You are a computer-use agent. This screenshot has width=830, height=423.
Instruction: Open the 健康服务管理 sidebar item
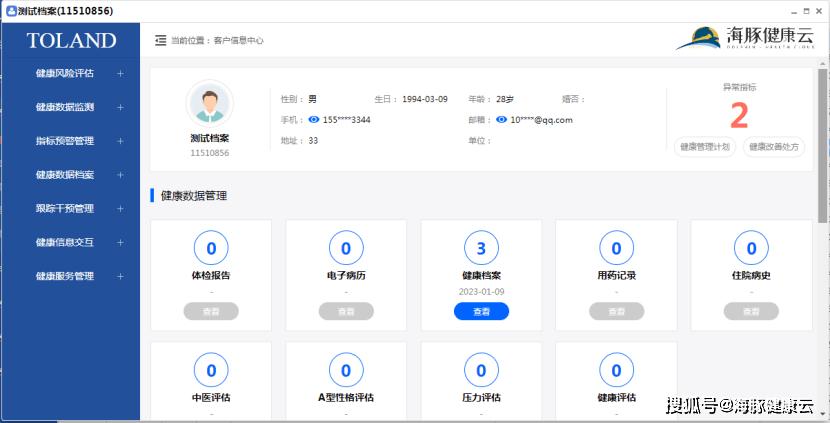click(65, 276)
